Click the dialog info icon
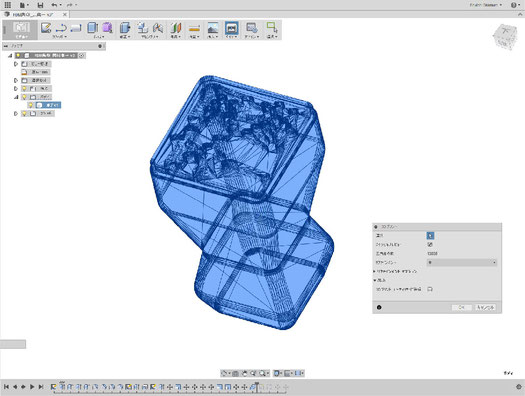 379,307
